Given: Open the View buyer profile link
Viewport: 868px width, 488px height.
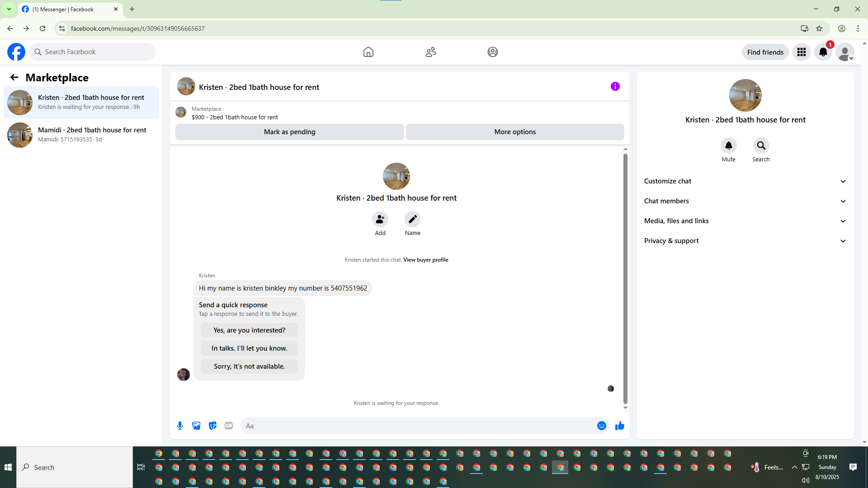Looking at the screenshot, I should (425, 260).
